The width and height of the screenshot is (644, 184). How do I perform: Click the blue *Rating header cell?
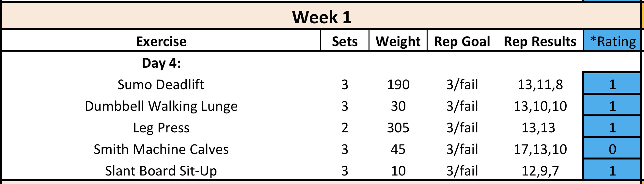[613, 42]
